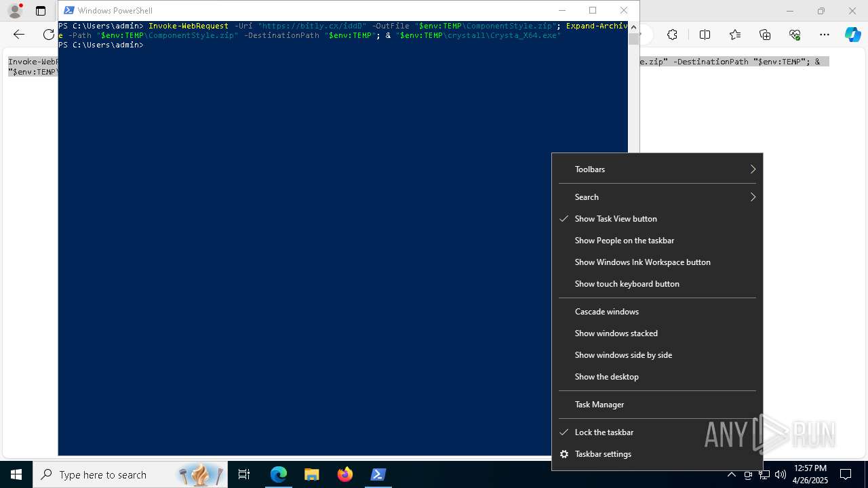Enable Show Windows Ink Workspace button
The height and width of the screenshot is (488, 868).
(x=657, y=262)
